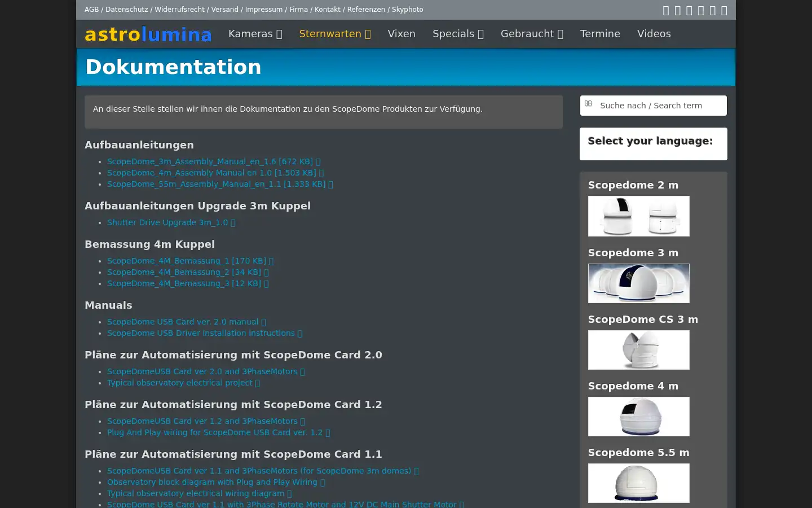The image size is (812, 508).
Task: Click icon after ScopeDome_4m_Assembly Manual en 1.0
Action: click(321, 173)
